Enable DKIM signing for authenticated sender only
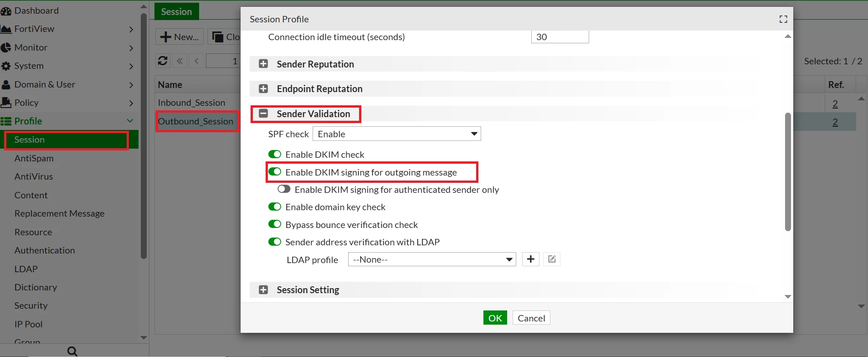The width and height of the screenshot is (868, 357). [x=284, y=189]
